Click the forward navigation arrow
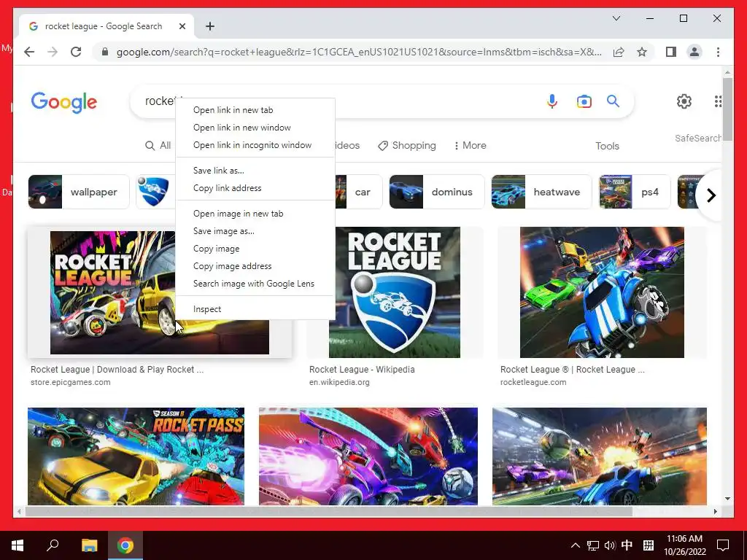Viewport: 747px width, 560px height. pyautogui.click(x=53, y=52)
